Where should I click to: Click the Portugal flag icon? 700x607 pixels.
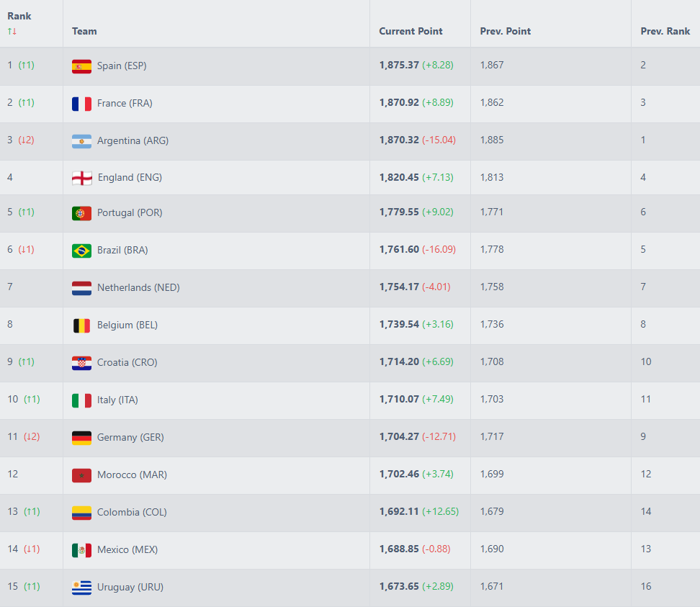tap(81, 213)
